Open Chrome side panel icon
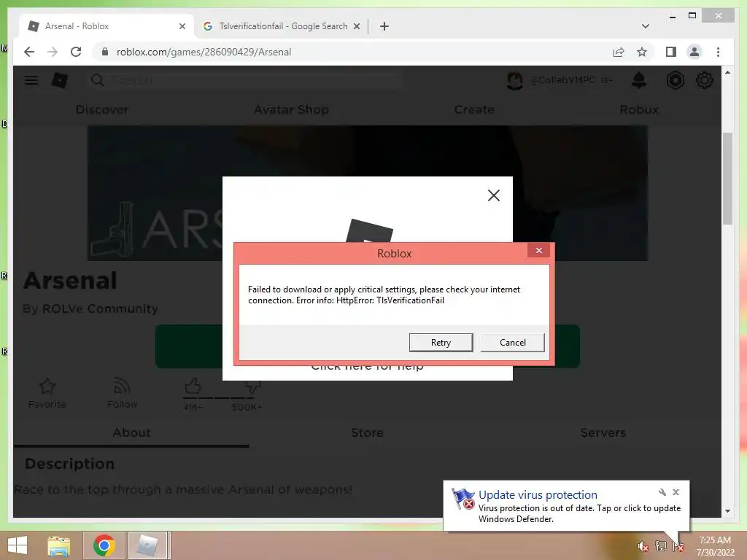The height and width of the screenshot is (560, 747). pyautogui.click(x=671, y=52)
